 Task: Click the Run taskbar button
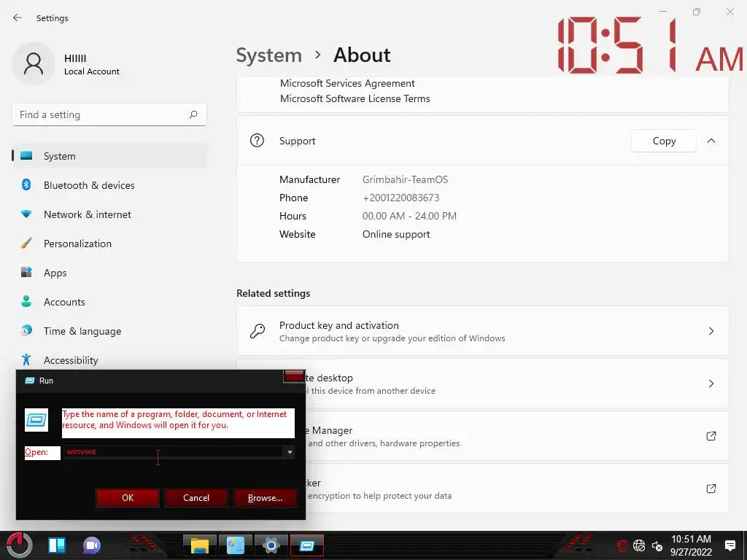pos(307,545)
